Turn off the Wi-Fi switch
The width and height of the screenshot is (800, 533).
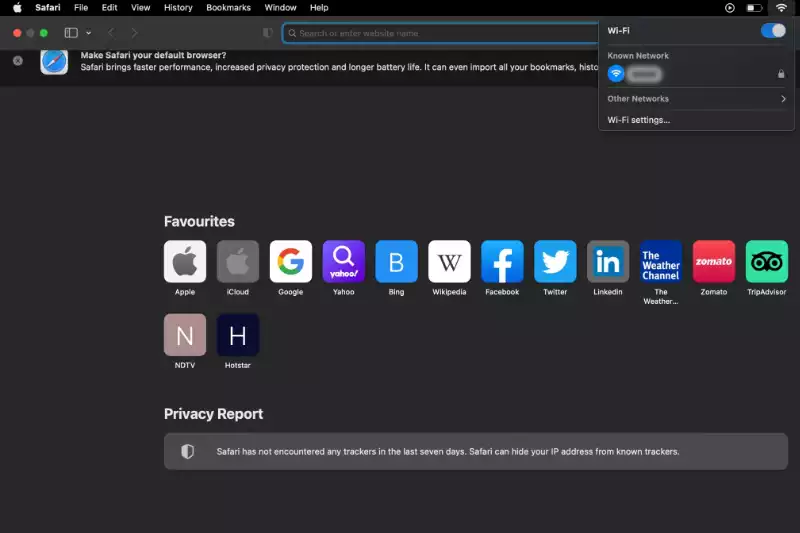point(773,31)
